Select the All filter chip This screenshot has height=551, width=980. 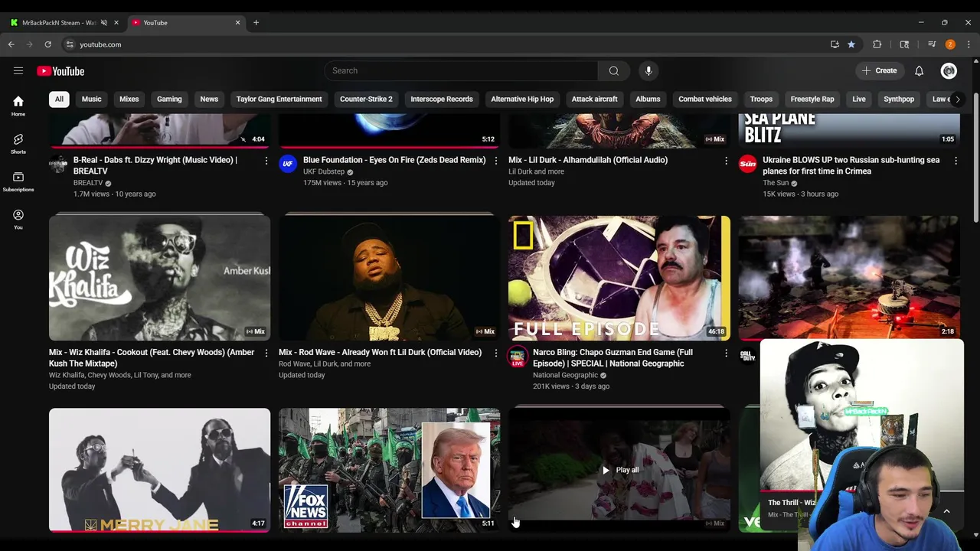pos(59,99)
